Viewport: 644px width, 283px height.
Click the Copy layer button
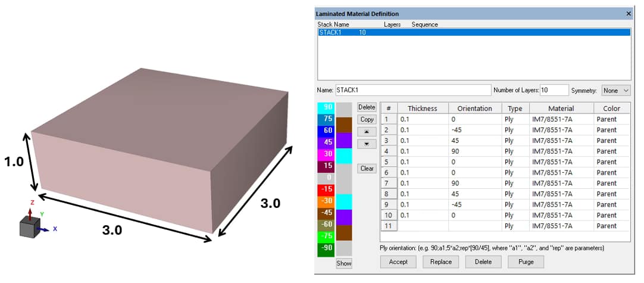click(x=367, y=119)
